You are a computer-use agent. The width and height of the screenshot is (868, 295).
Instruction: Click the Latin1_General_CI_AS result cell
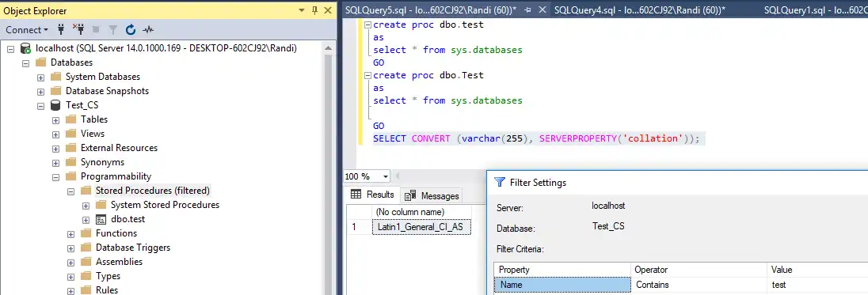coord(421,227)
